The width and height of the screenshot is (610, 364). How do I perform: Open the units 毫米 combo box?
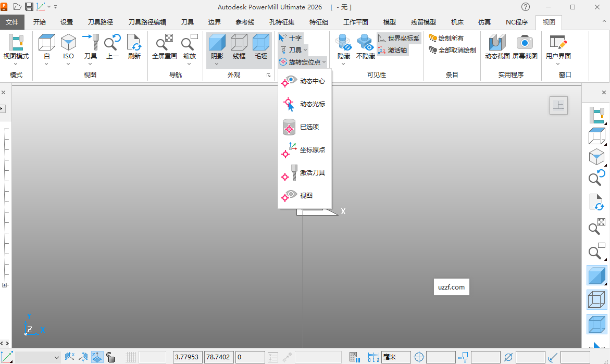point(396,357)
